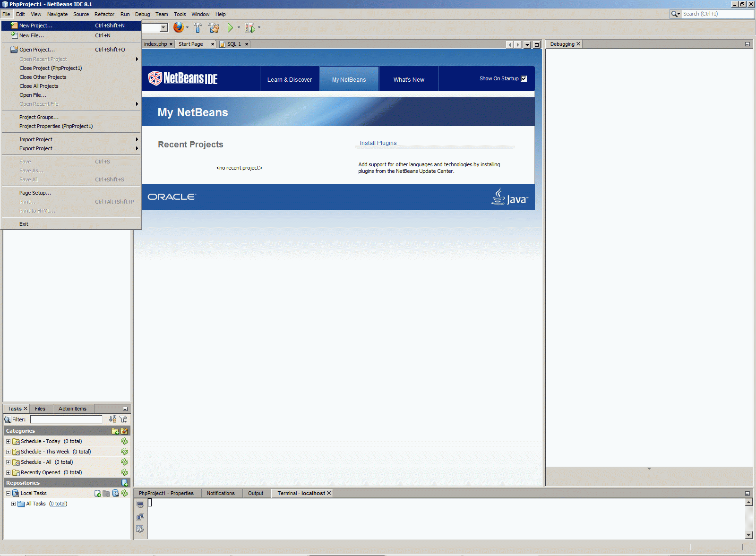756x556 pixels.
Task: Switch to the Files panel tab
Action: pos(40,409)
